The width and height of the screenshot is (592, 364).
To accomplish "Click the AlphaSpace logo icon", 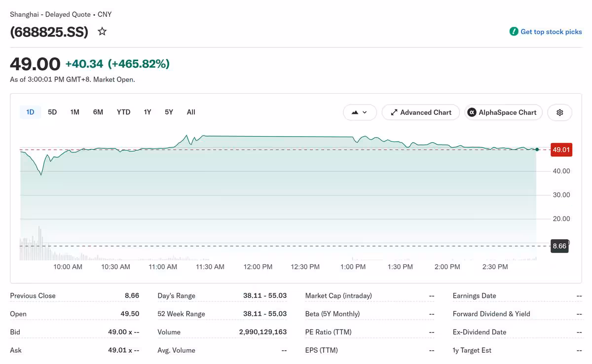I will (x=472, y=112).
